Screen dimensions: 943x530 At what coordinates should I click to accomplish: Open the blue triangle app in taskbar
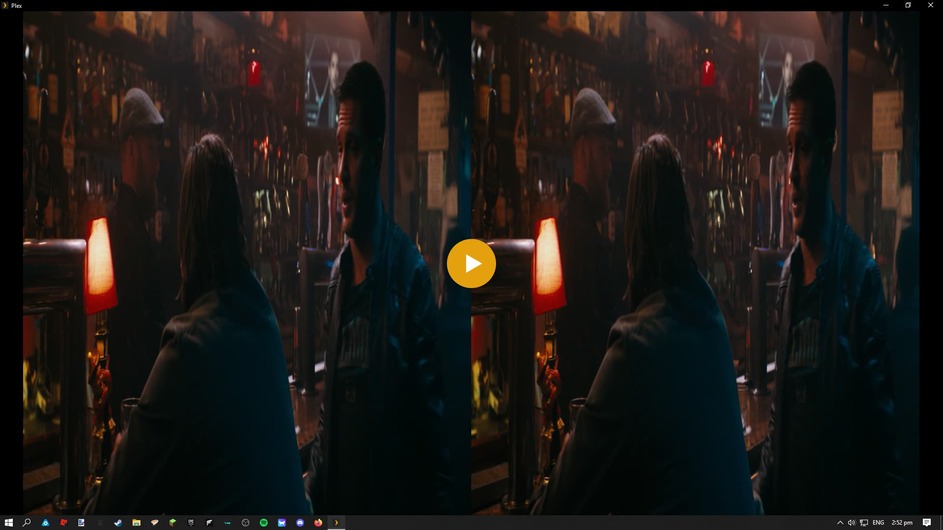pyautogui.click(x=45, y=523)
